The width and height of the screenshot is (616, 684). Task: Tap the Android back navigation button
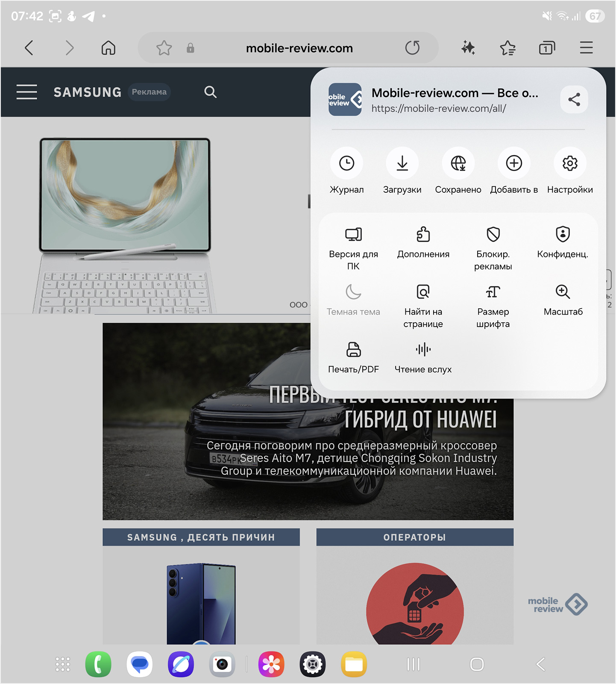coord(541,664)
